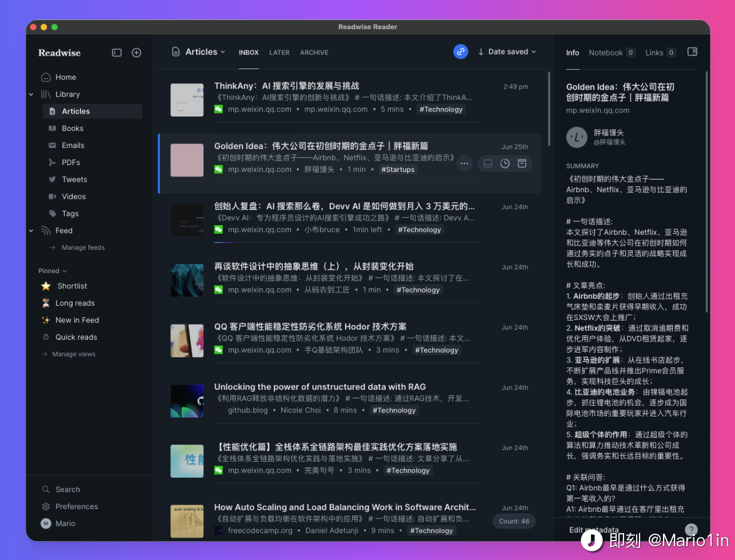The height and width of the screenshot is (560, 735).
Task: Collapse the Library section chevron
Action: click(x=31, y=94)
